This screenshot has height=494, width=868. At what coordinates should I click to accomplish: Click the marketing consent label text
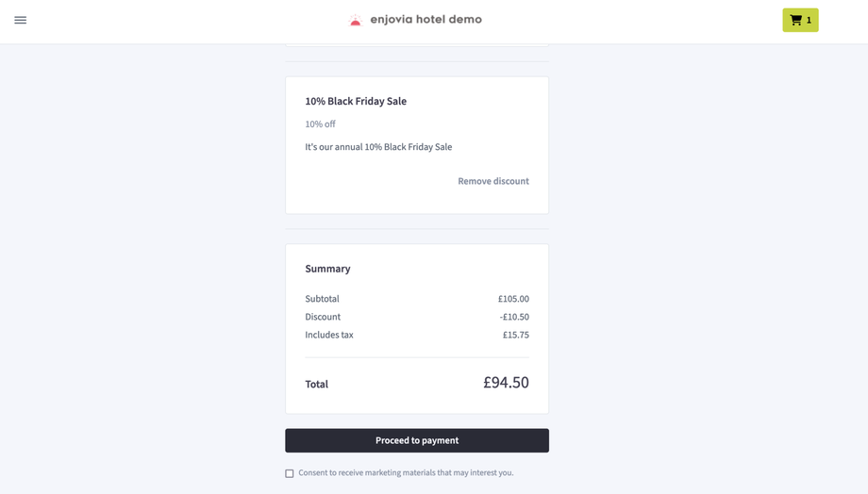click(406, 473)
